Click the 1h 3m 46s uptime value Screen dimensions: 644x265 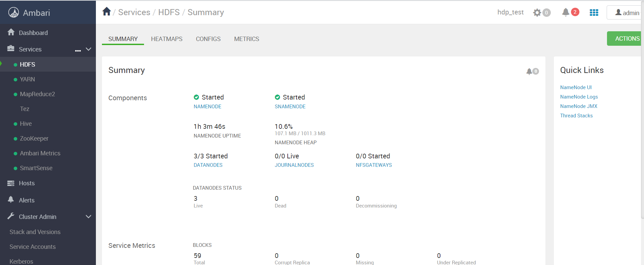pyautogui.click(x=209, y=126)
